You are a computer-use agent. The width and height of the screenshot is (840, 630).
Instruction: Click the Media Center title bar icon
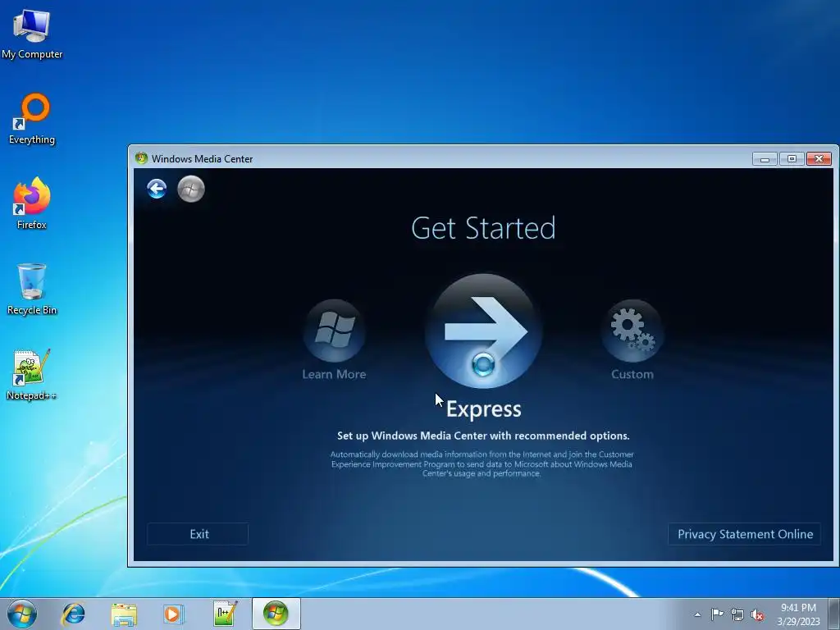point(141,158)
